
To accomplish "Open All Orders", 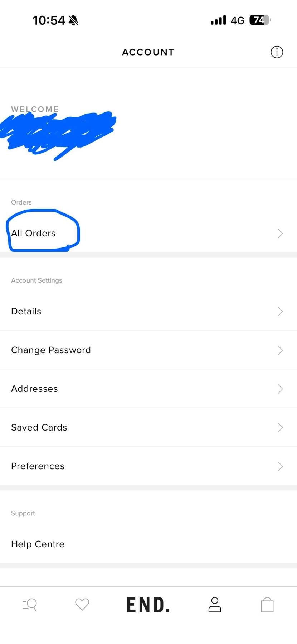I will click(x=33, y=234).
